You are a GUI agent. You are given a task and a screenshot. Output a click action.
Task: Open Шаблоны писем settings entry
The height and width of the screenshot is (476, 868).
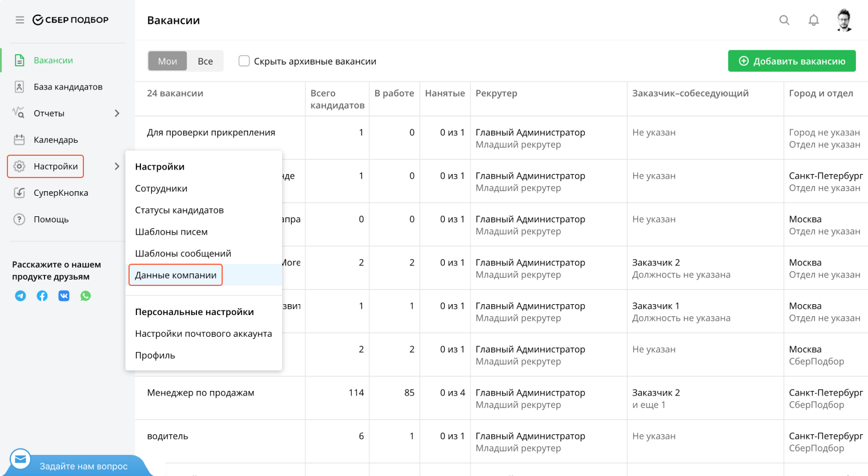coord(171,232)
